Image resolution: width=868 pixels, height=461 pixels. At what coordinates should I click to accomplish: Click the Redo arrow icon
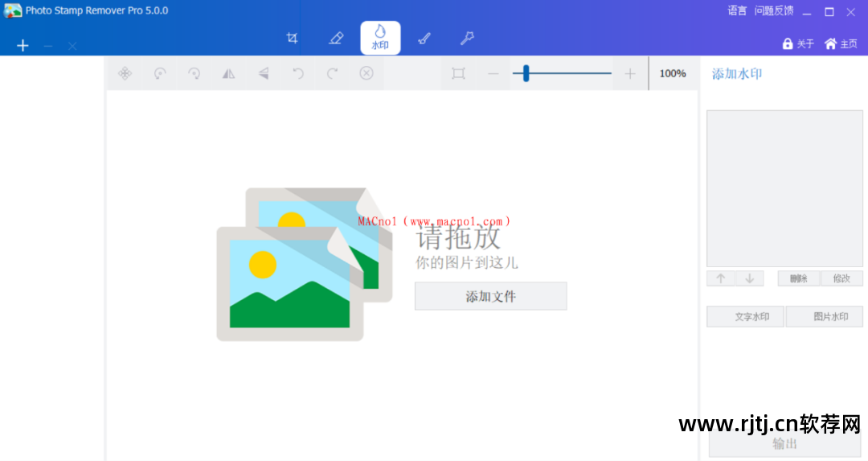point(332,73)
